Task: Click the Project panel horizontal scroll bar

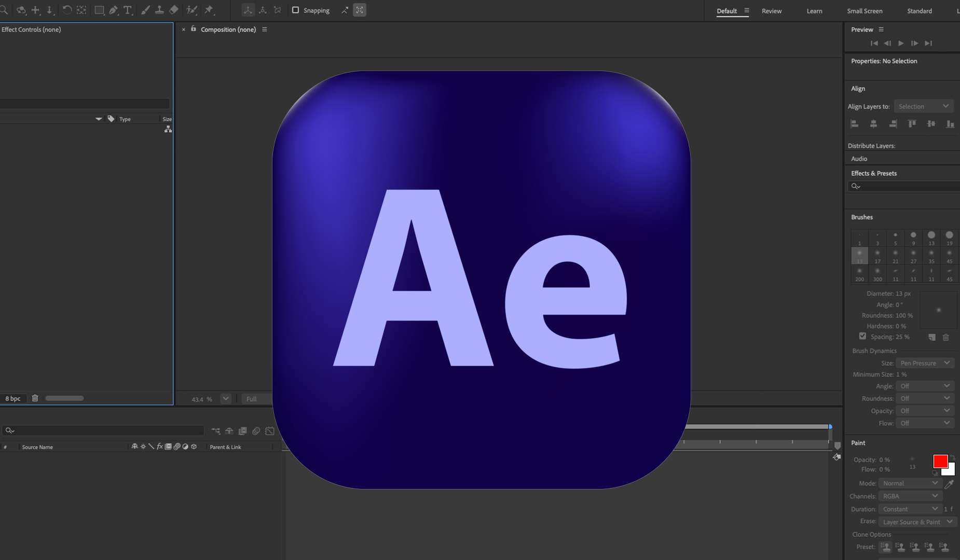Action: click(64, 398)
